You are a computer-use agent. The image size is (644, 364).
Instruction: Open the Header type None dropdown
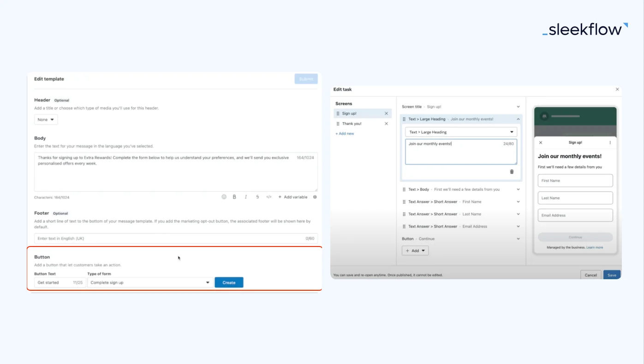[x=46, y=119]
